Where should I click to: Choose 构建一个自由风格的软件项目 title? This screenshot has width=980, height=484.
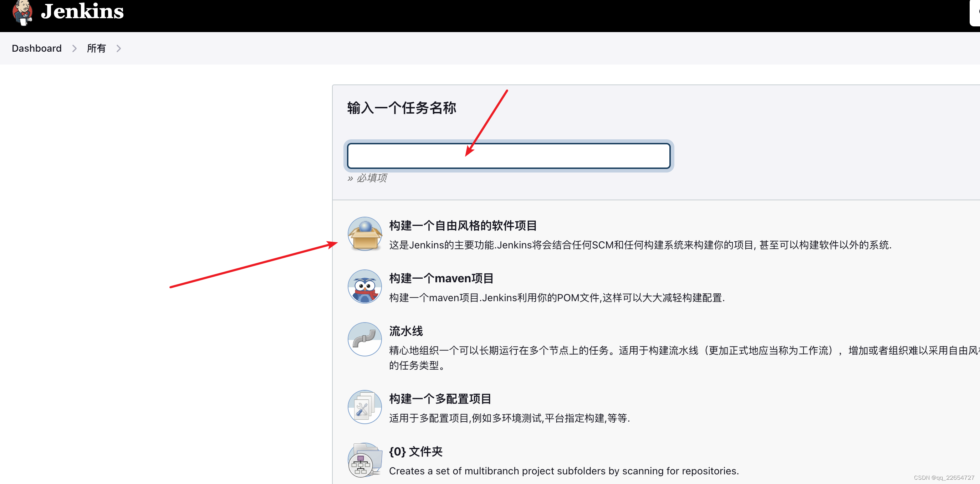[463, 226]
